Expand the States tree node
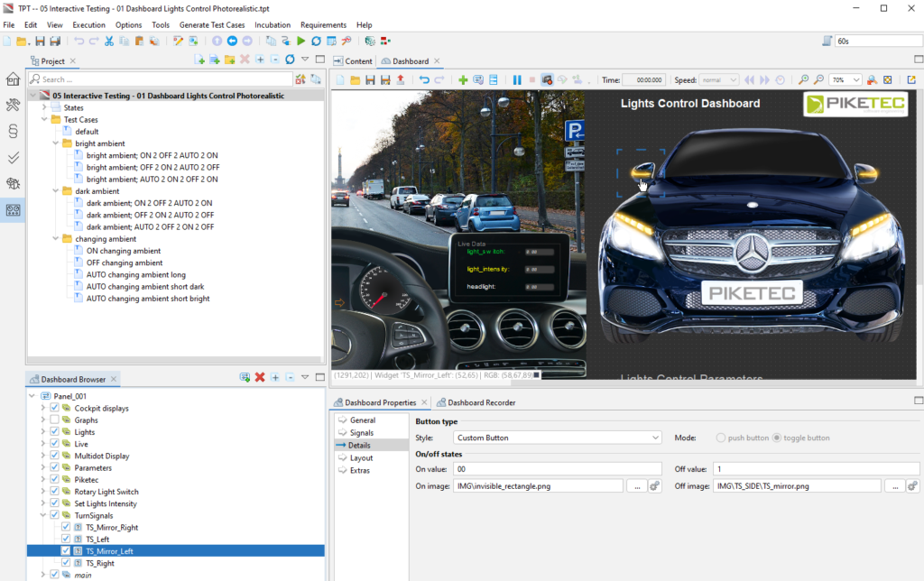Viewport: 924px width, 581px height. (x=44, y=107)
